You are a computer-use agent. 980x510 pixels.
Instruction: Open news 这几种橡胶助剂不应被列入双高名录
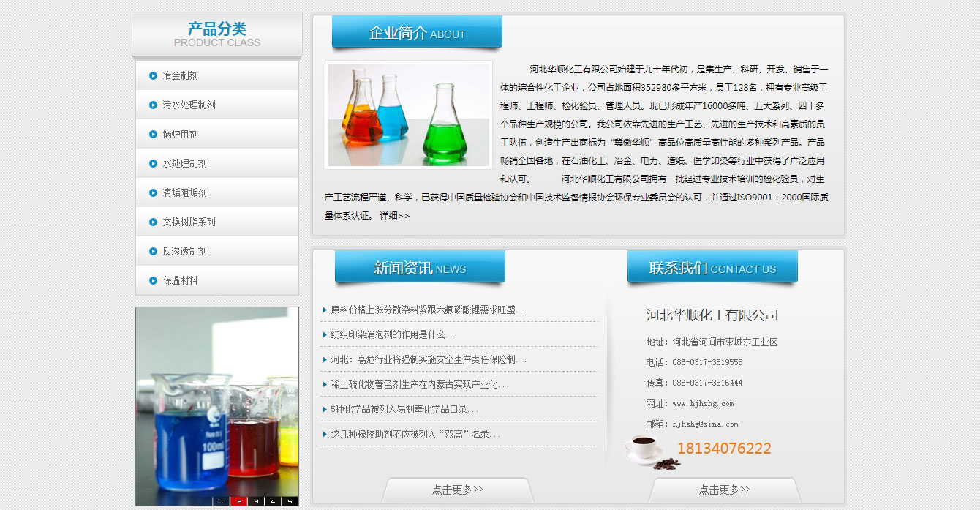point(415,434)
